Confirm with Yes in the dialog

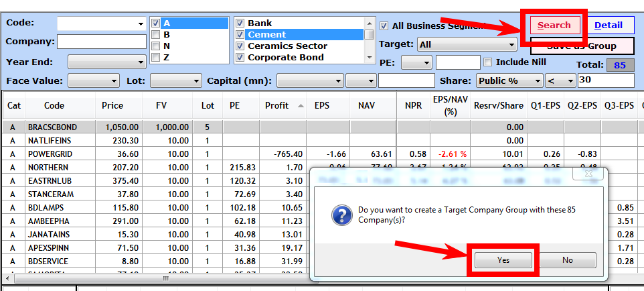[503, 260]
